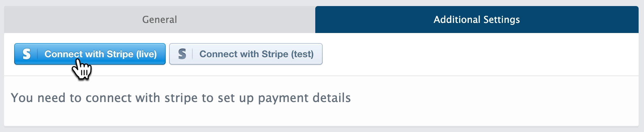Click the 'General' tab label
This screenshot has width=644, height=132.
pos(160,20)
